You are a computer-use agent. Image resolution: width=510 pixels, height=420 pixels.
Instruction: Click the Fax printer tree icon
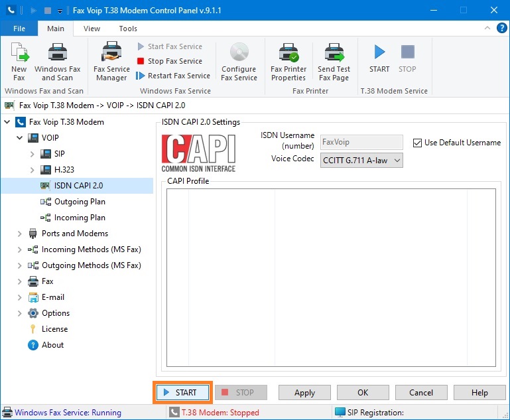pyautogui.click(x=33, y=281)
